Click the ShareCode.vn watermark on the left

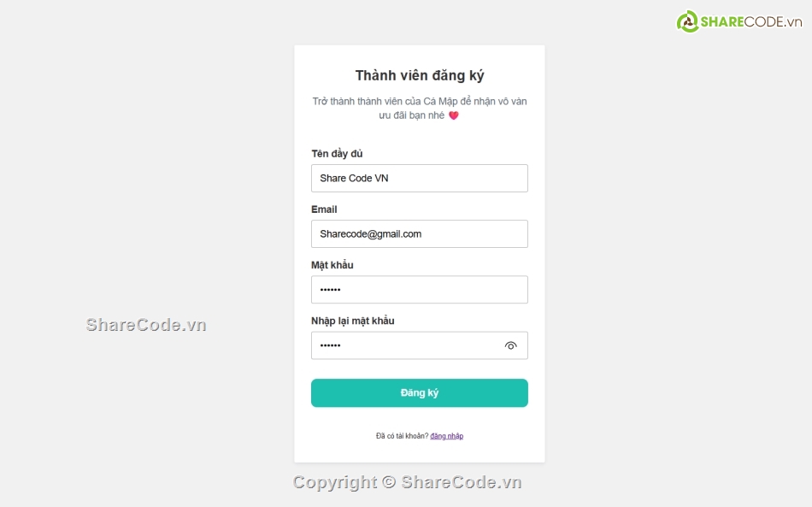point(144,324)
